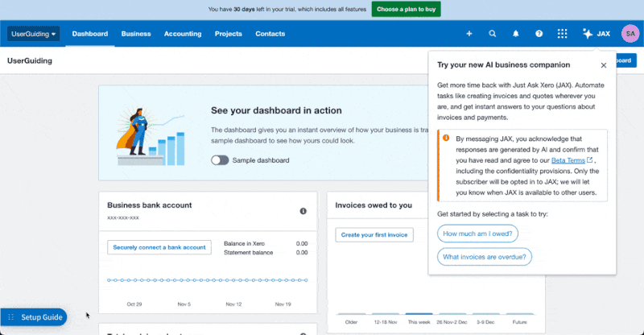
Task: Click the This week bar in invoices chart
Action: 419,314
